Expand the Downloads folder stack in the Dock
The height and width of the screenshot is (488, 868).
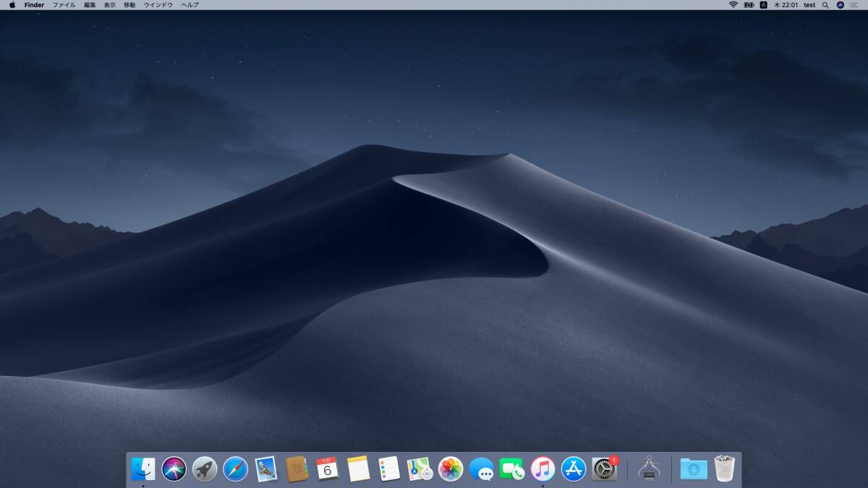(x=694, y=469)
